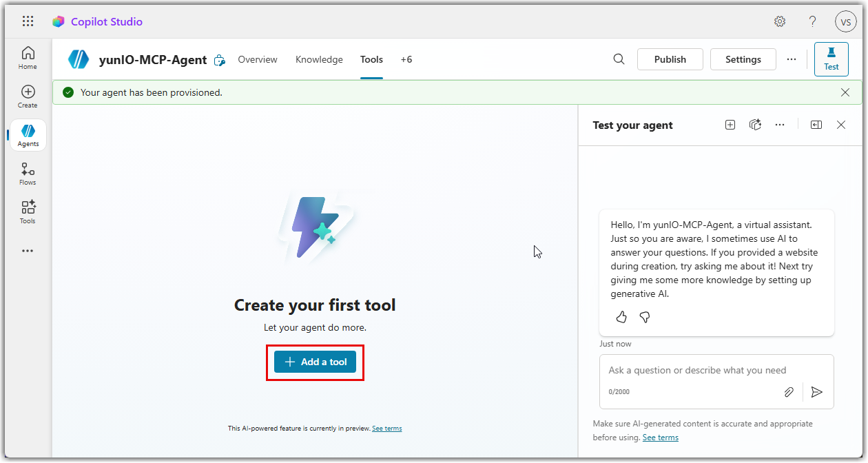868x463 pixels.
Task: Open the app launcher waffle menu
Action: coord(28,21)
